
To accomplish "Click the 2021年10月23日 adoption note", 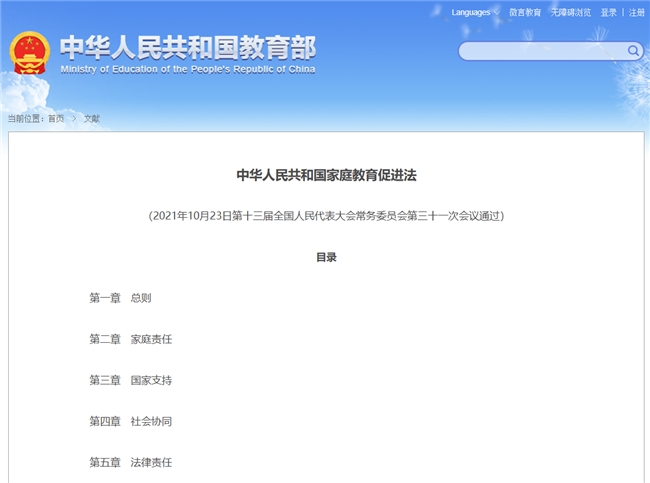I will [x=326, y=215].
